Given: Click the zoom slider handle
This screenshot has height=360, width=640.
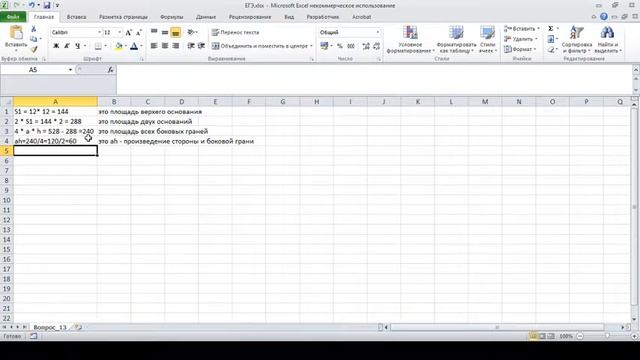Looking at the screenshot, I should pos(607,336).
